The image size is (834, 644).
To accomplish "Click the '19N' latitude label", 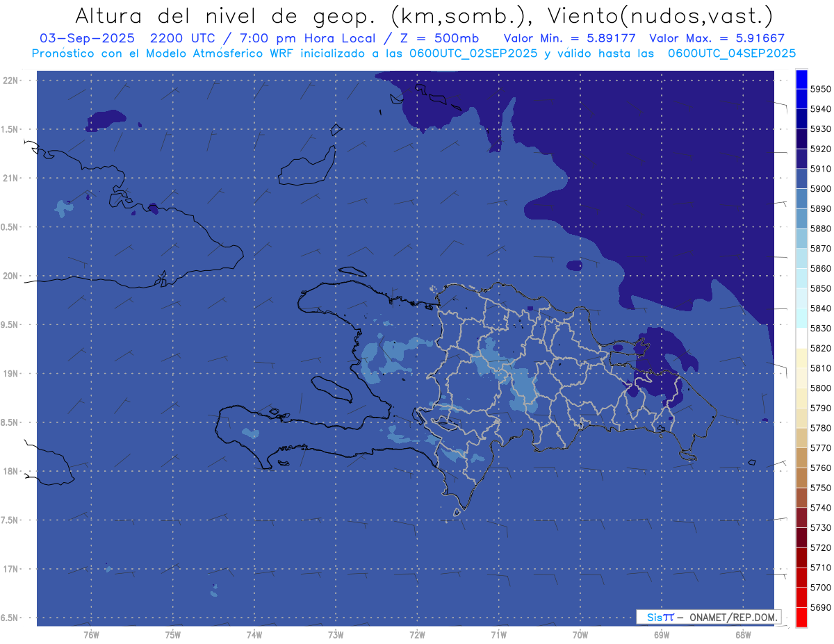I will (11, 373).
